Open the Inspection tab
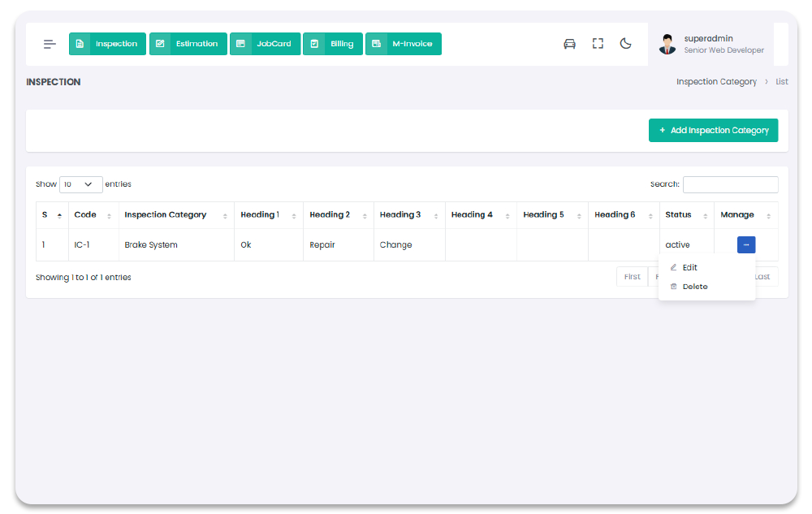The width and height of the screenshot is (812, 514). tap(107, 44)
